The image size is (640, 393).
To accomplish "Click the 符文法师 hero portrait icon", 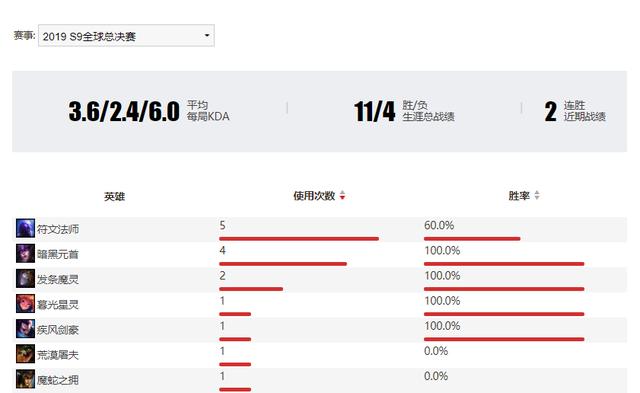I will coord(25,228).
